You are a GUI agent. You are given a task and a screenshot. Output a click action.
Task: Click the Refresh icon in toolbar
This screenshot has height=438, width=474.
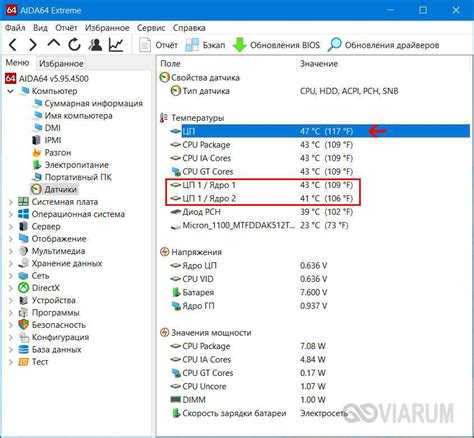point(74,45)
